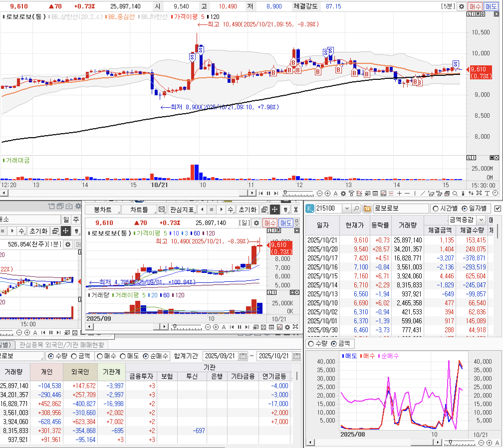503x448 pixels.
Task: Click the crosshair plus tool in main chart toolbar
Action: 399,193
